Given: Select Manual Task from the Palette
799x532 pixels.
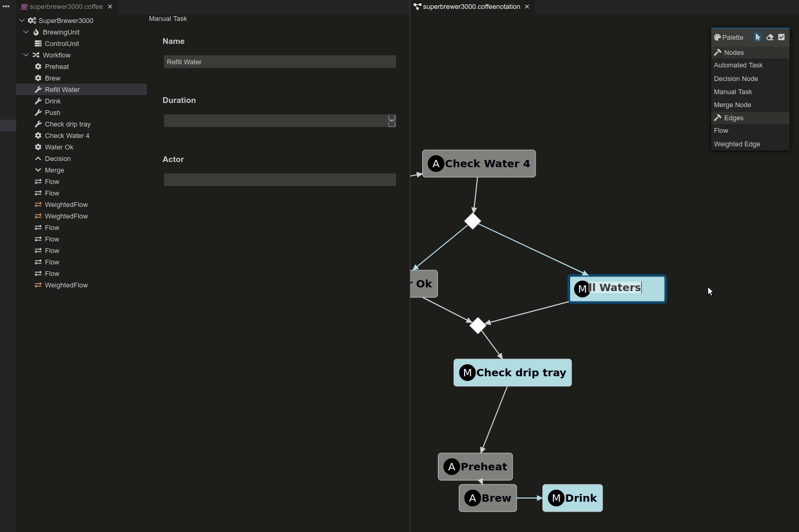Looking at the screenshot, I should [x=733, y=91].
